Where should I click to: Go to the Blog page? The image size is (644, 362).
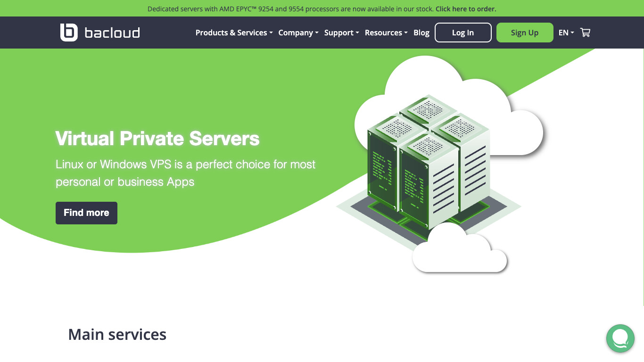pyautogui.click(x=421, y=33)
